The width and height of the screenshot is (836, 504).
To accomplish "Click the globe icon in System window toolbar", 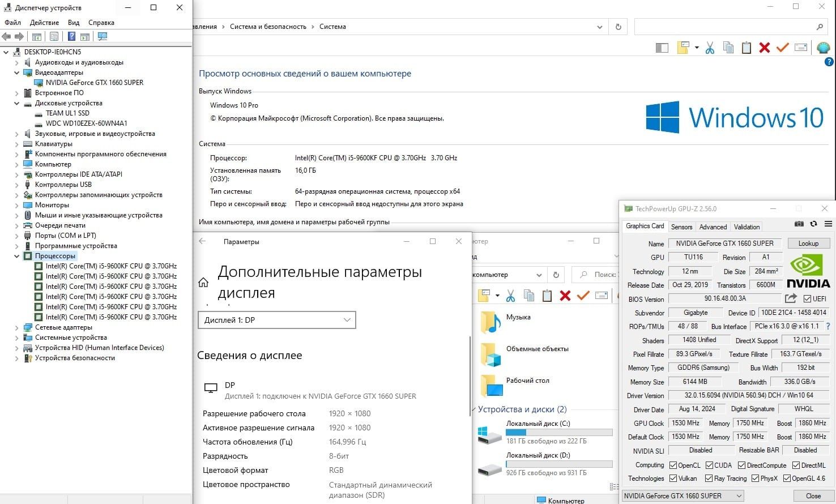I will coord(823,48).
